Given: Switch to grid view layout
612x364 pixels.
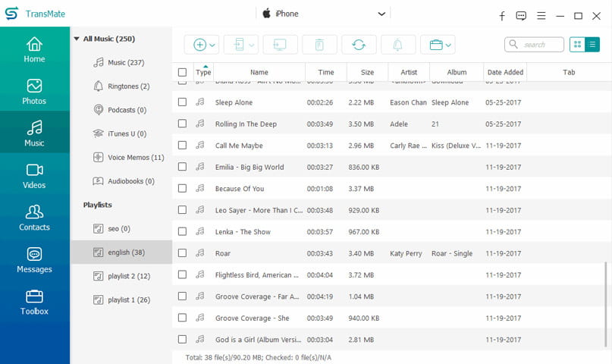Looking at the screenshot, I should pyautogui.click(x=577, y=45).
